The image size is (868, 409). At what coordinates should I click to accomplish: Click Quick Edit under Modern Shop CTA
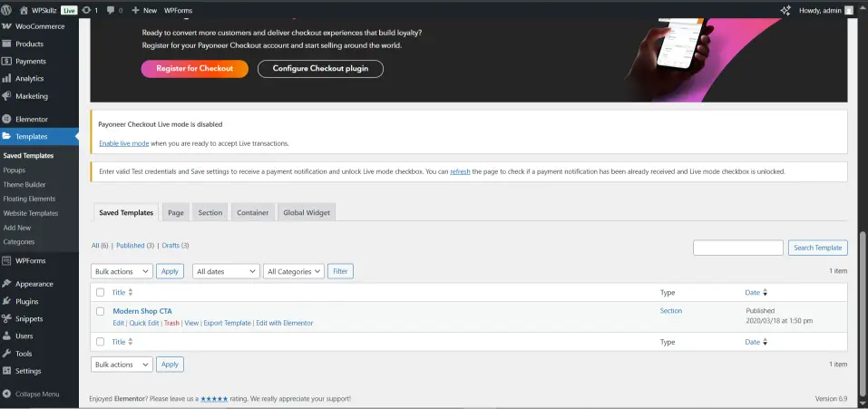click(x=144, y=323)
